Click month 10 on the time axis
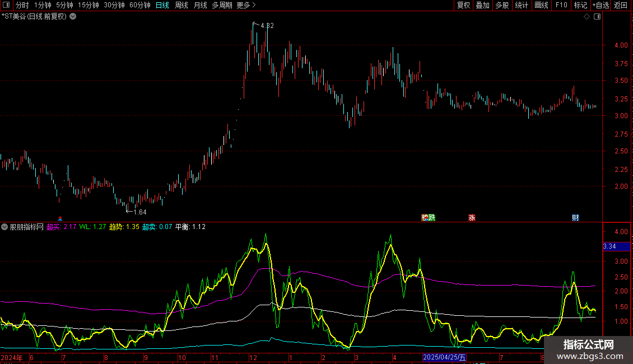This screenshot has height=364, width=633. (182, 357)
